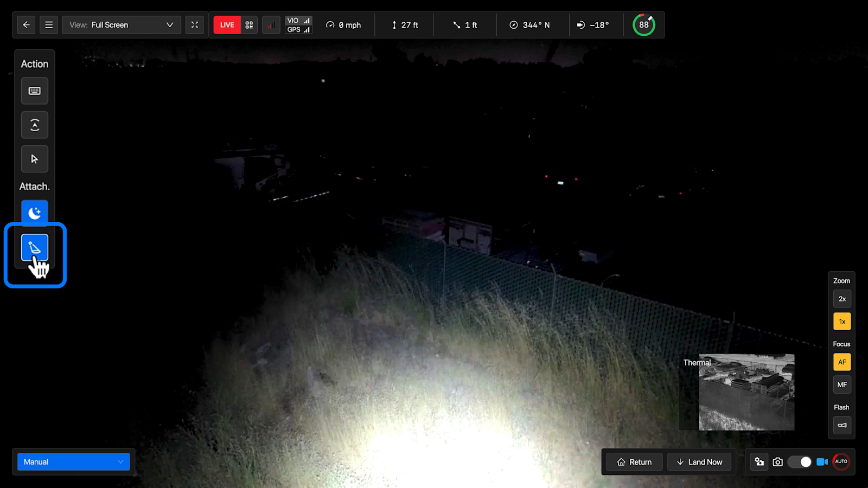This screenshot has width=868, height=488.
Task: Click the 344° N heading readout
Action: (x=529, y=25)
